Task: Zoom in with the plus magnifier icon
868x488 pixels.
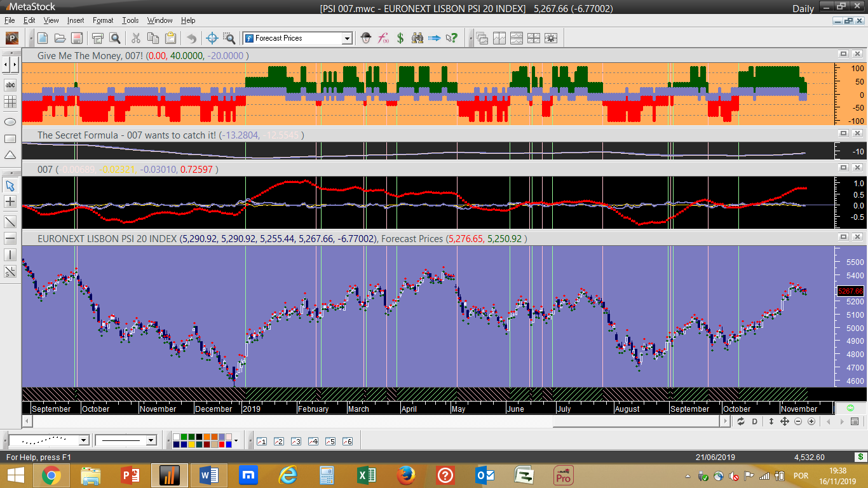Action: click(811, 422)
